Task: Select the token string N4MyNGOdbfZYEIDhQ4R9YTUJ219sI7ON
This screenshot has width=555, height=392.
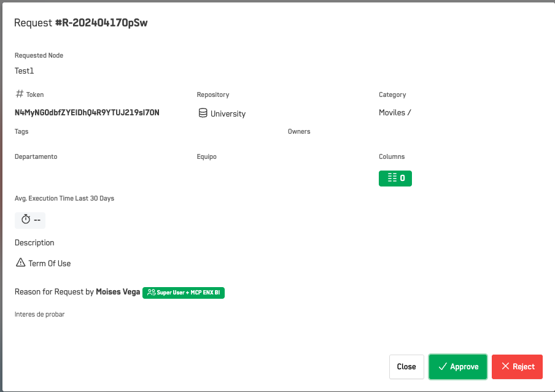Action: coord(87,112)
